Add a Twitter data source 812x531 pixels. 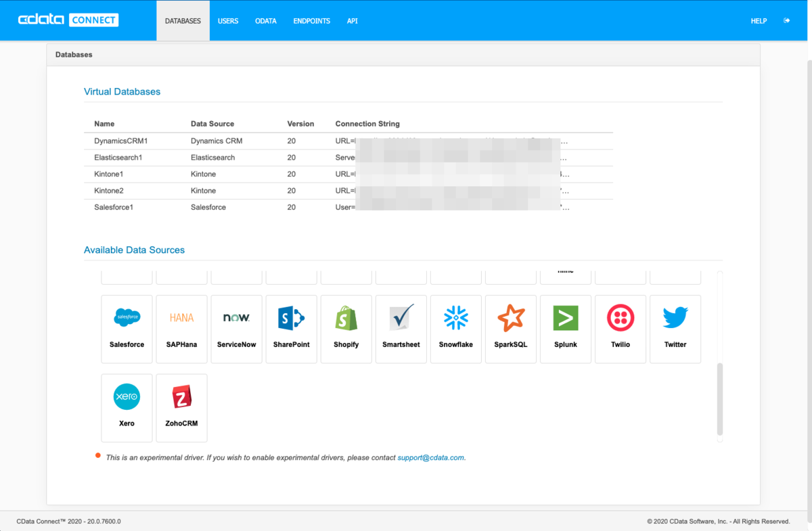click(x=675, y=329)
